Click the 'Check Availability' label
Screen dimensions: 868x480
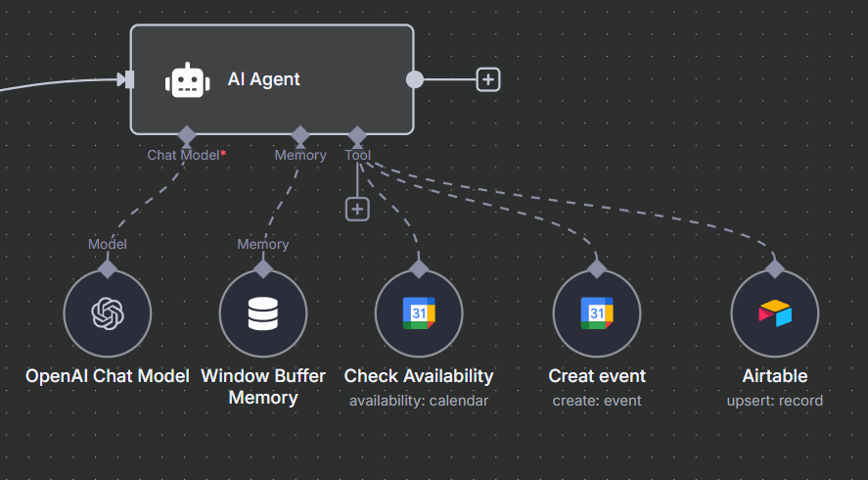click(419, 376)
